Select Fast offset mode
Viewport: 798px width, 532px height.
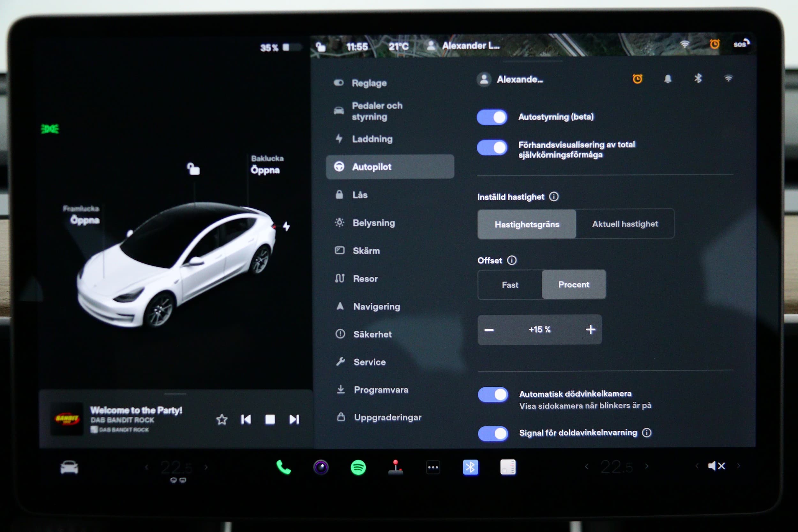tap(510, 285)
